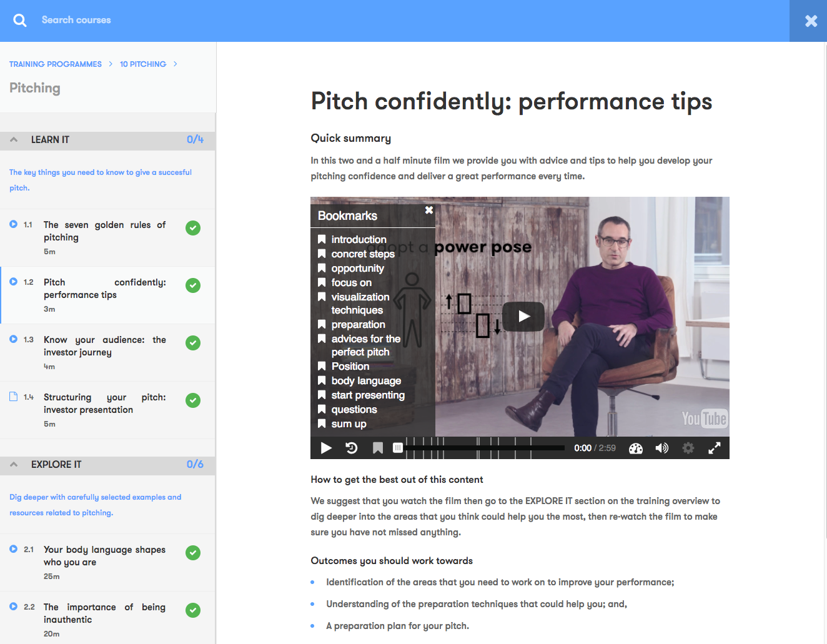Play video with the center play button
Image resolution: width=827 pixels, height=644 pixels.
(523, 316)
